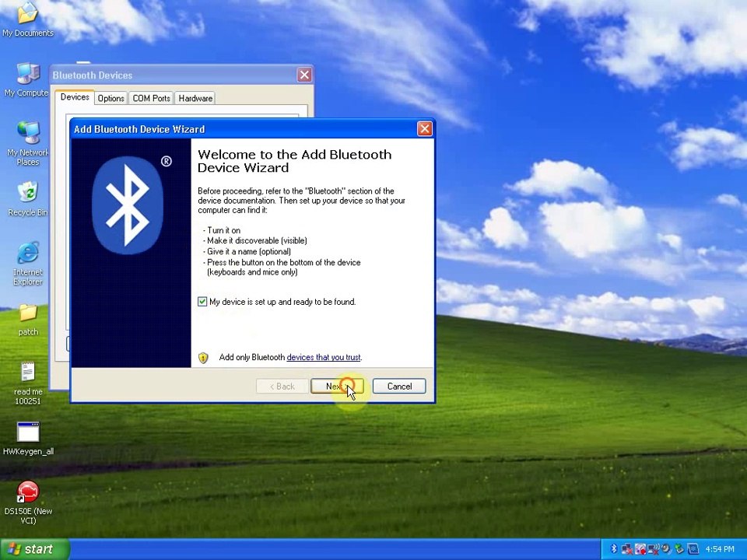
Task: Click the Next button in wizard
Action: pyautogui.click(x=337, y=387)
